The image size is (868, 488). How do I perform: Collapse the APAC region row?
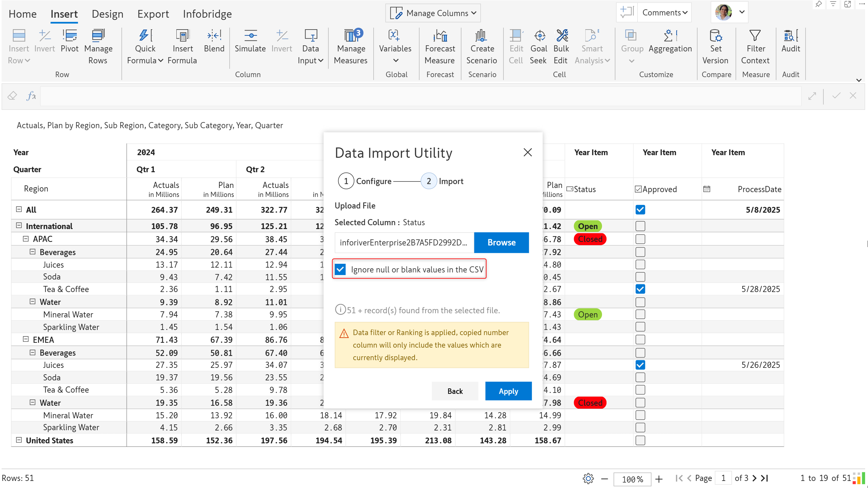click(x=26, y=239)
